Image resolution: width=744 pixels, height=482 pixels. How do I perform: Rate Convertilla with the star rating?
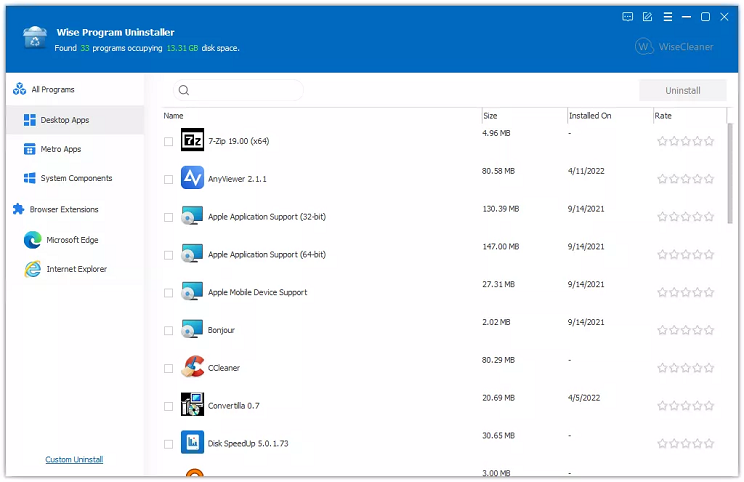[x=686, y=406]
